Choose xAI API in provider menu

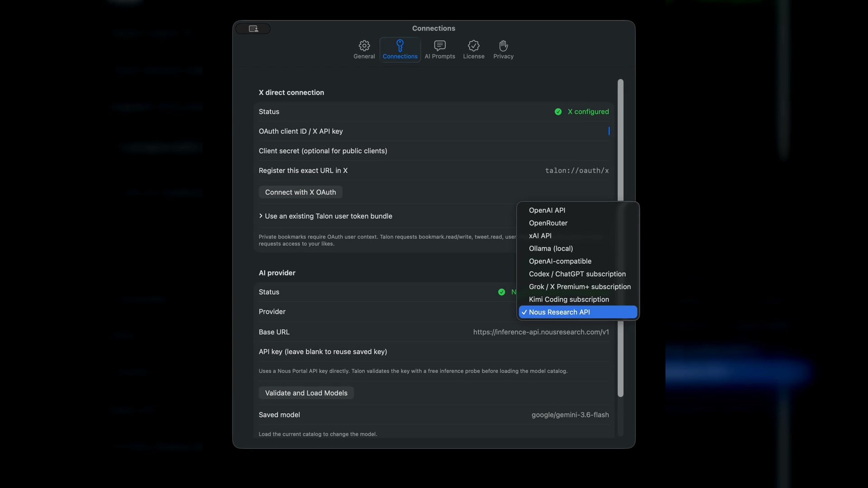[578, 235]
